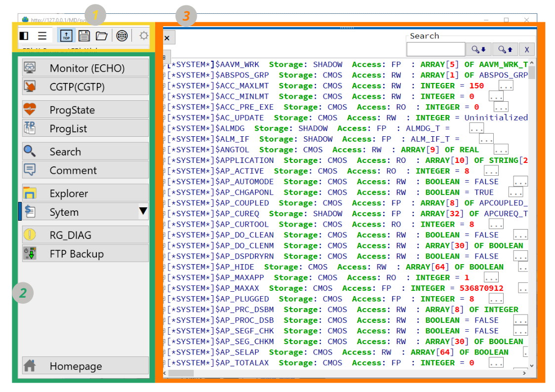The image size is (555, 392).
Task: Click inside the Search text field
Action: (x=436, y=49)
